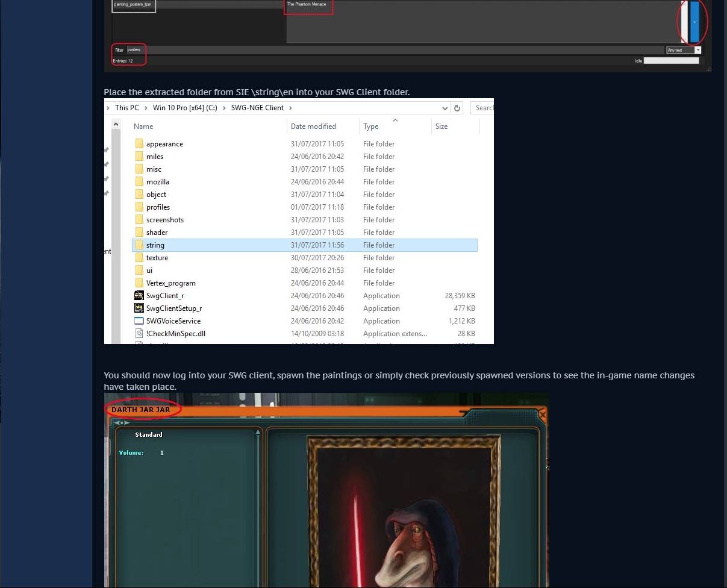727x588 pixels.
Task: Click '30/07/2017 20:26' date of texture folder
Action: point(317,258)
